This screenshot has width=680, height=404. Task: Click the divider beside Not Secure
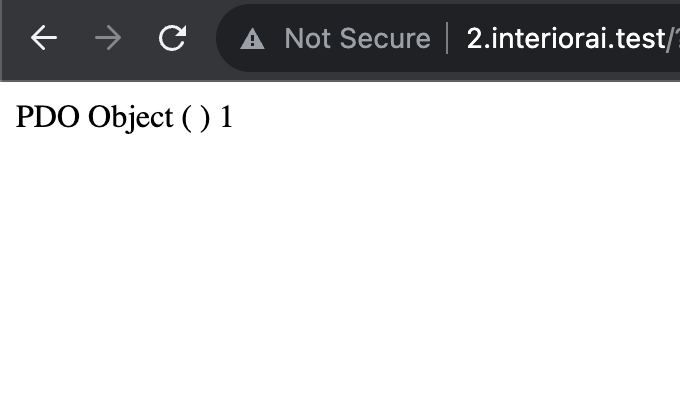pos(447,39)
